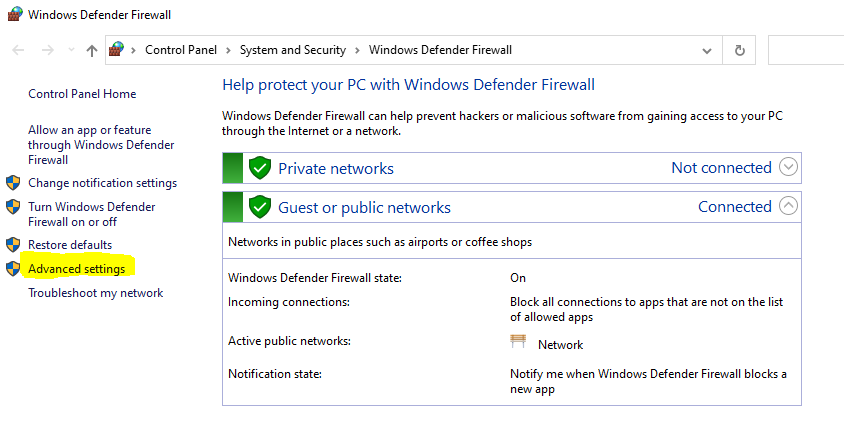Go up one level with Up arrow

92,51
